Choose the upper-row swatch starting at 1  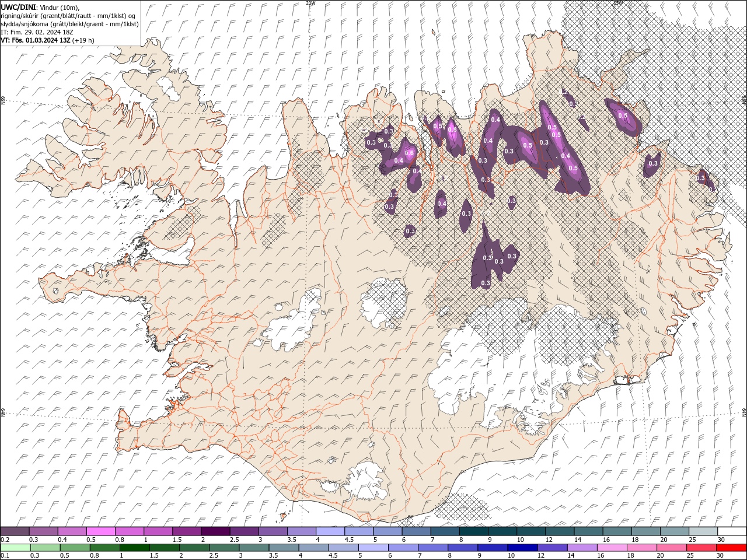(x=158, y=531)
